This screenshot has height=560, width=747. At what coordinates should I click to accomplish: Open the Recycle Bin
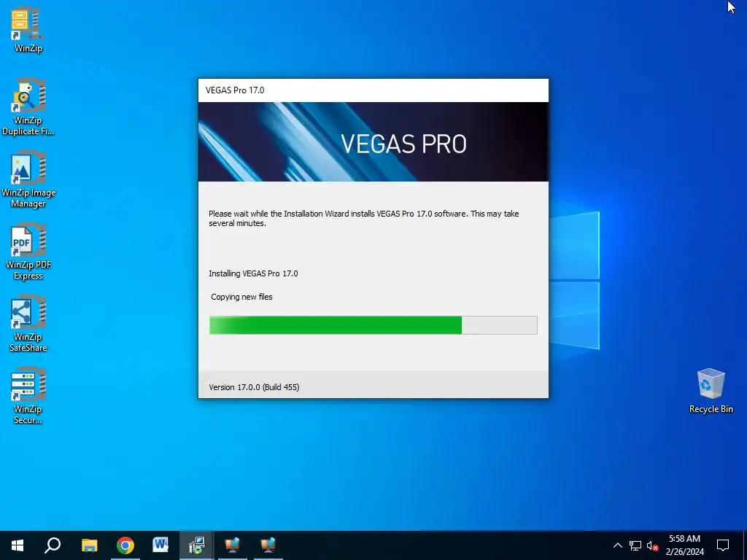coord(711,391)
